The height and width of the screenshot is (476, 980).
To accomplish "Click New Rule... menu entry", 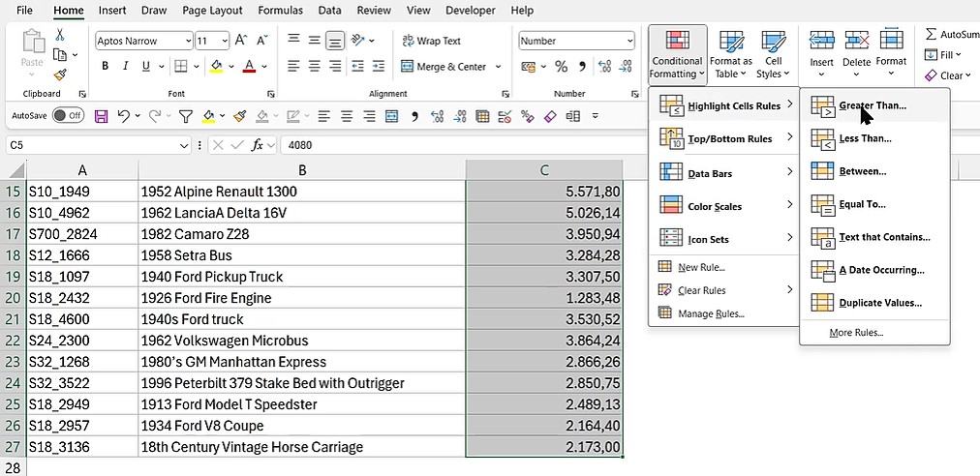I will [724, 267].
